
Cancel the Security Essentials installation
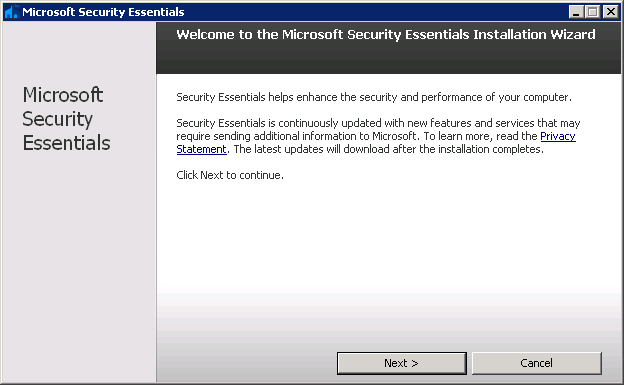coord(536,363)
